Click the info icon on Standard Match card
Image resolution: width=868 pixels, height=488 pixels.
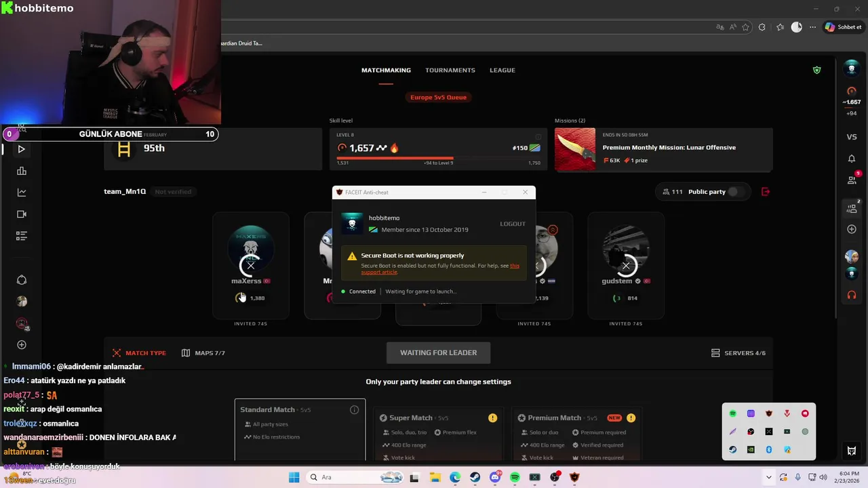[354, 410]
